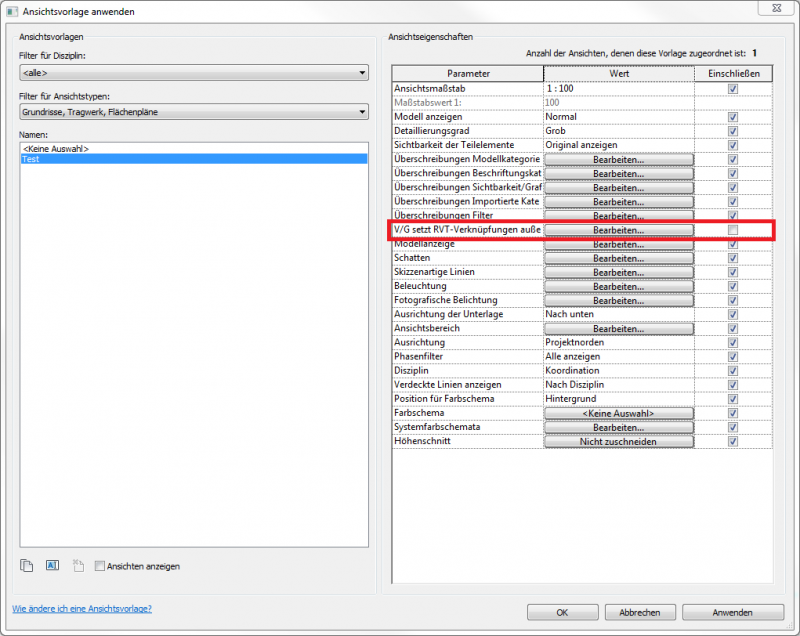This screenshot has height=636, width=800.
Task: Check include box for V/G setzt RVT-Verknüpfungen
Action: click(x=733, y=230)
